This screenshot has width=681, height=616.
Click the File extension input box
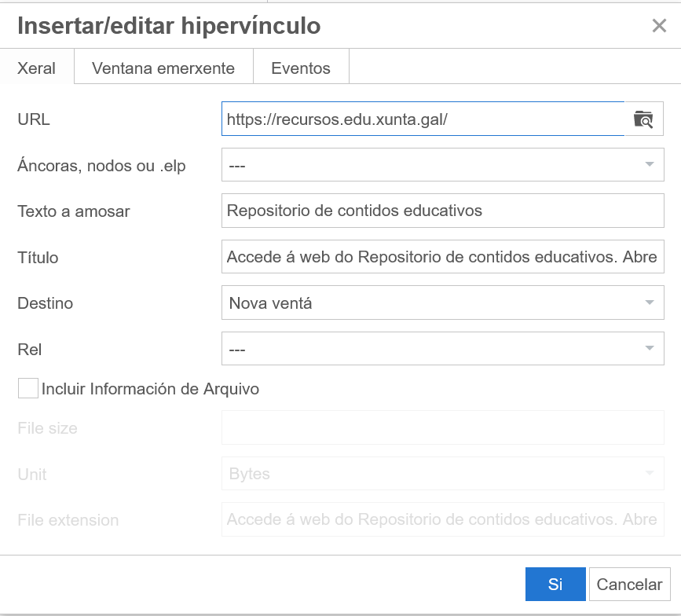tap(442, 519)
